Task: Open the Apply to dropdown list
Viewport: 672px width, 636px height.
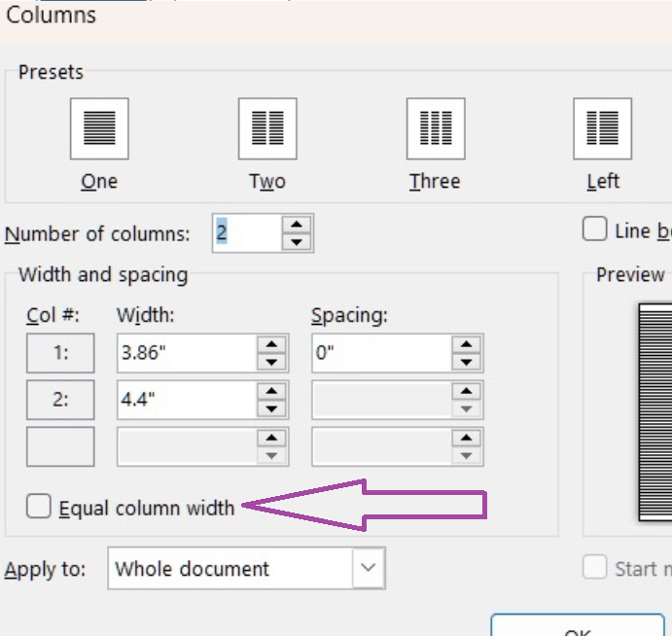Action: 369,568
